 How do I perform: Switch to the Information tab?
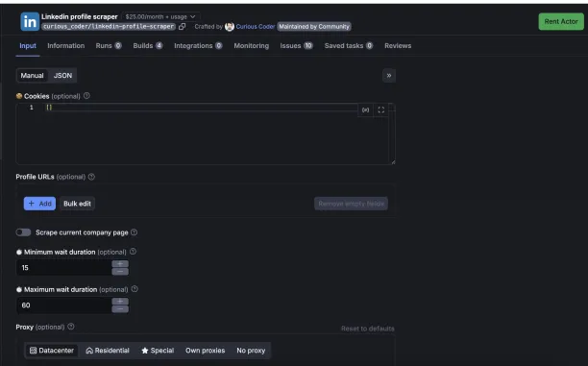pyautogui.click(x=66, y=46)
